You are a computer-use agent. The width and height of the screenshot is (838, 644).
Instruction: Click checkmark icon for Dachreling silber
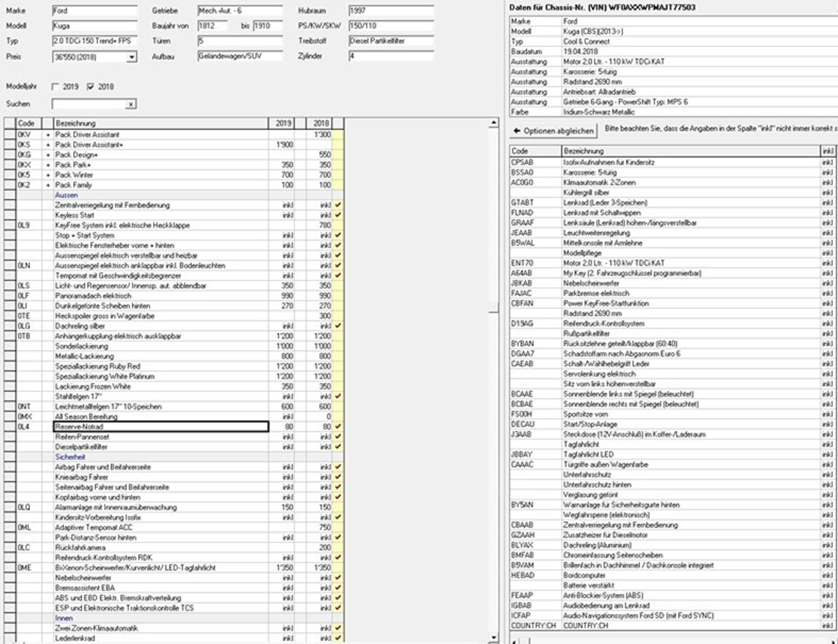click(x=338, y=326)
